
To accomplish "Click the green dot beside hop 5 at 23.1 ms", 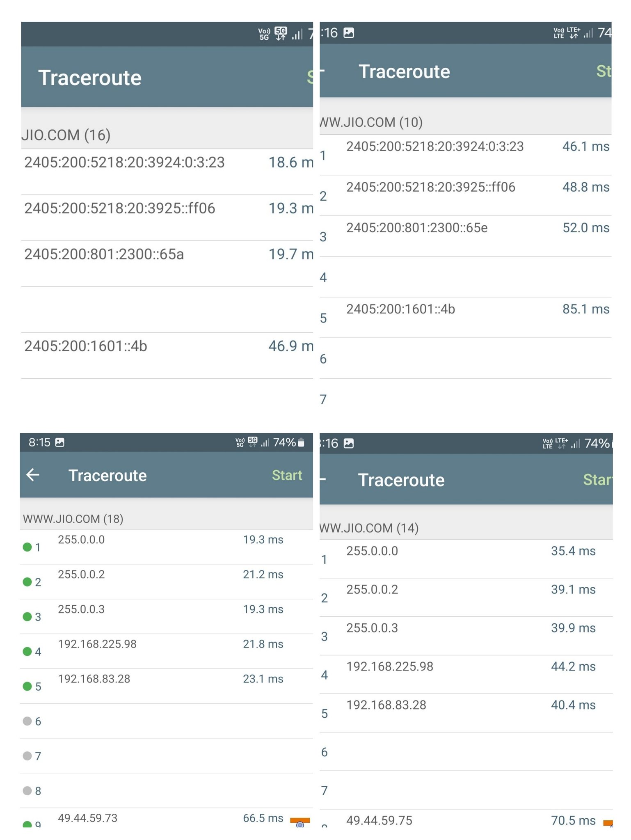I will coord(27,686).
